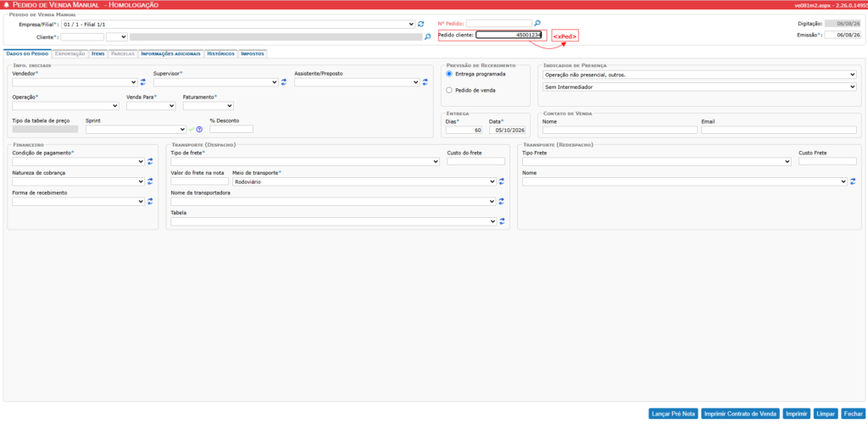868x429 pixels.
Task: Focus the % Desconto input field
Action: coord(231,129)
